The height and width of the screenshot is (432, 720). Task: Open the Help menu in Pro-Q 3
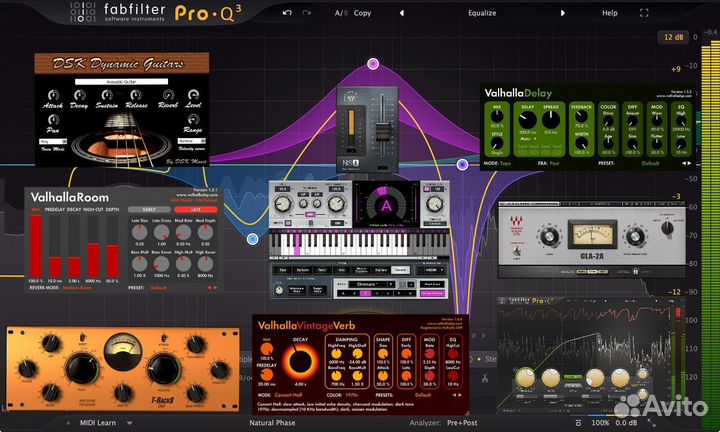610,13
